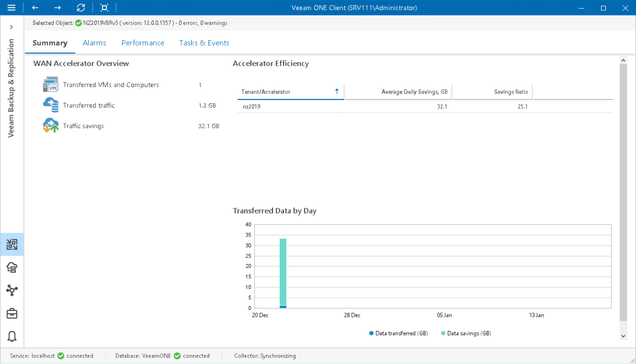Sort by Average Daily Savings, GB column

[398, 92]
